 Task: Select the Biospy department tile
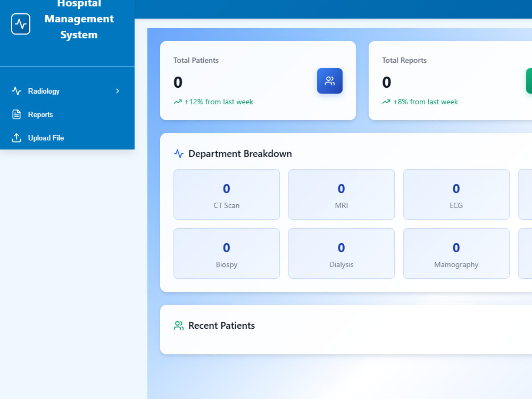[x=226, y=253]
